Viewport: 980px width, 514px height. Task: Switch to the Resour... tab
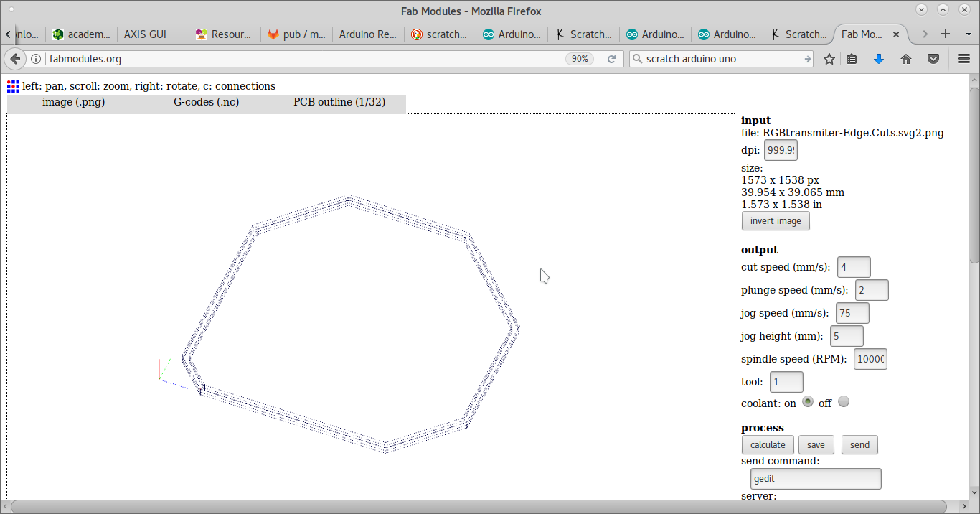(x=225, y=34)
